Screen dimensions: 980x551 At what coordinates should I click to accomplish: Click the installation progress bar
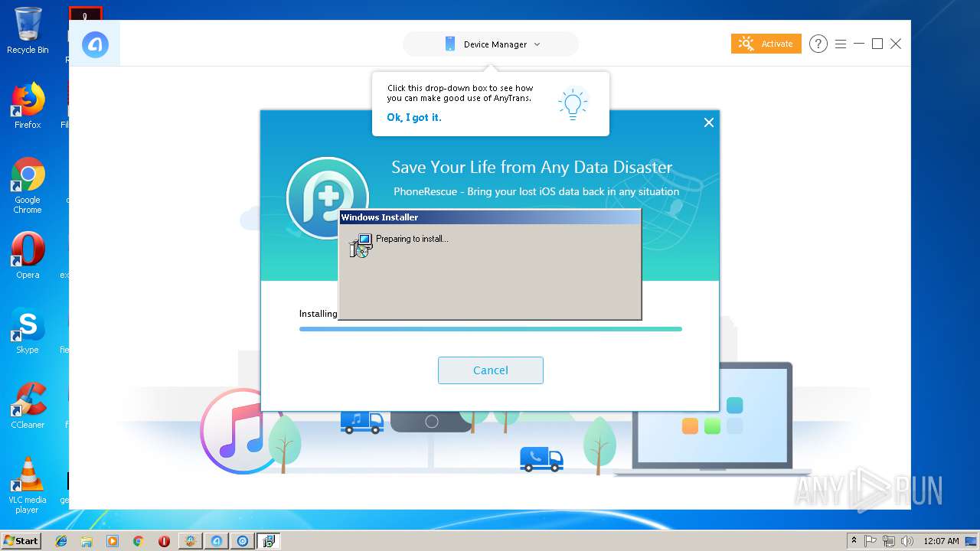click(x=491, y=329)
